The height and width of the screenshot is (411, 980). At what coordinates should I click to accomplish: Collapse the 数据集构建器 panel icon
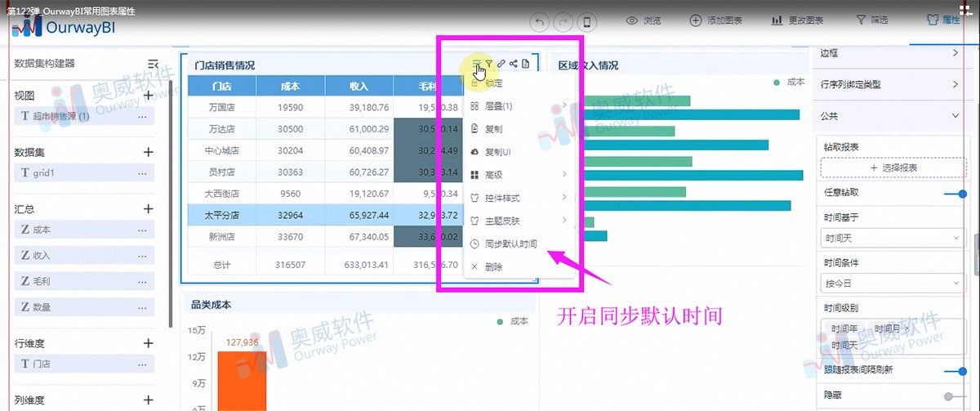(153, 64)
